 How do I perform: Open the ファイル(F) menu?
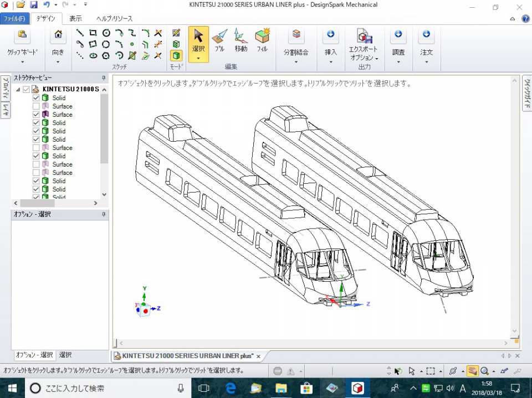14,19
